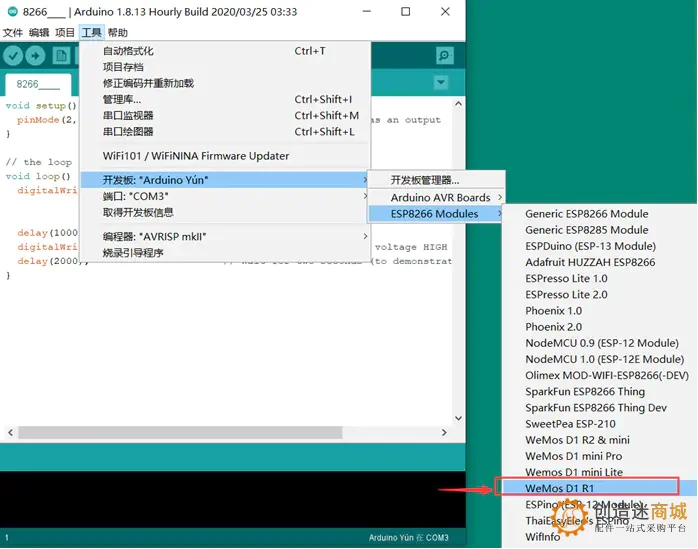Image resolution: width=698 pixels, height=549 pixels.
Task: Select WeMos D1 mini Pro
Action: coord(599,456)
